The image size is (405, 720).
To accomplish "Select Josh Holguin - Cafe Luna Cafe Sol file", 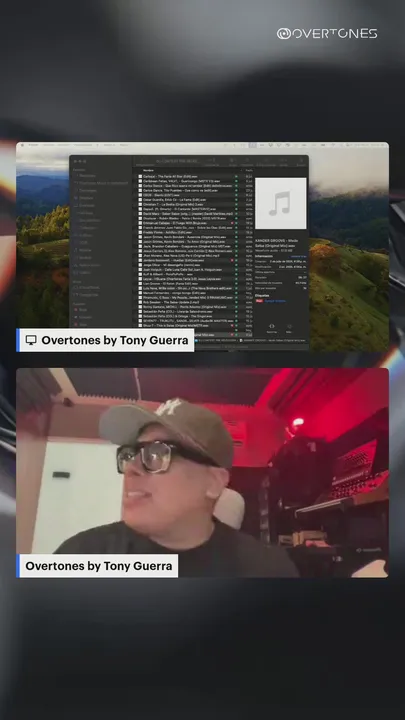I will click(x=195, y=269).
